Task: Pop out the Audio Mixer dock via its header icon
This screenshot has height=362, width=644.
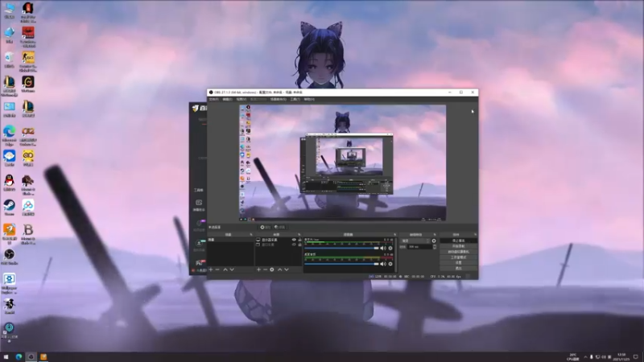Action: [394, 235]
